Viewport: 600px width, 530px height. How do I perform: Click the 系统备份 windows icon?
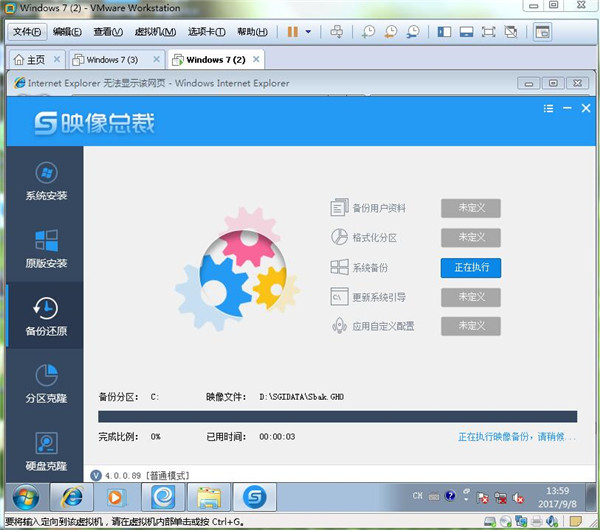pos(339,267)
